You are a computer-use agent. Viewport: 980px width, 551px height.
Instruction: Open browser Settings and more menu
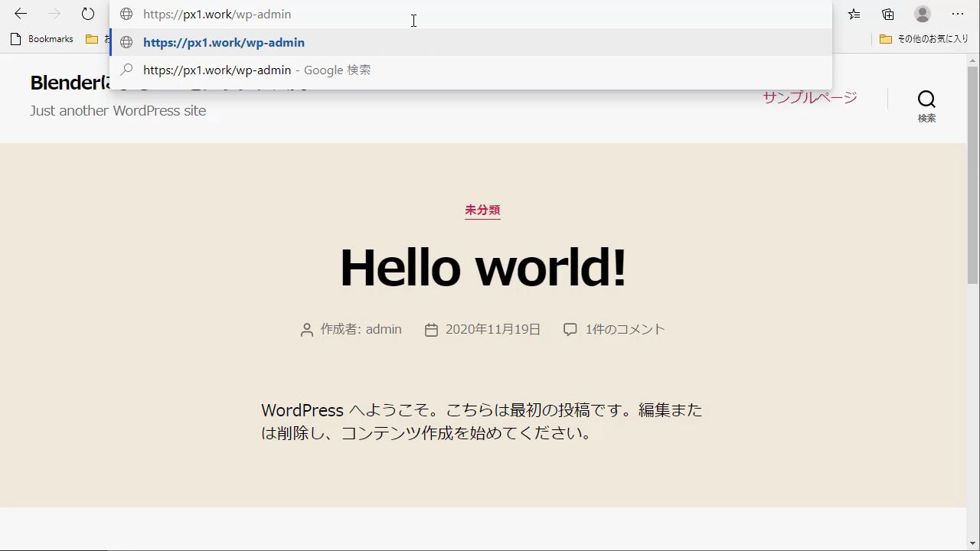[958, 14]
